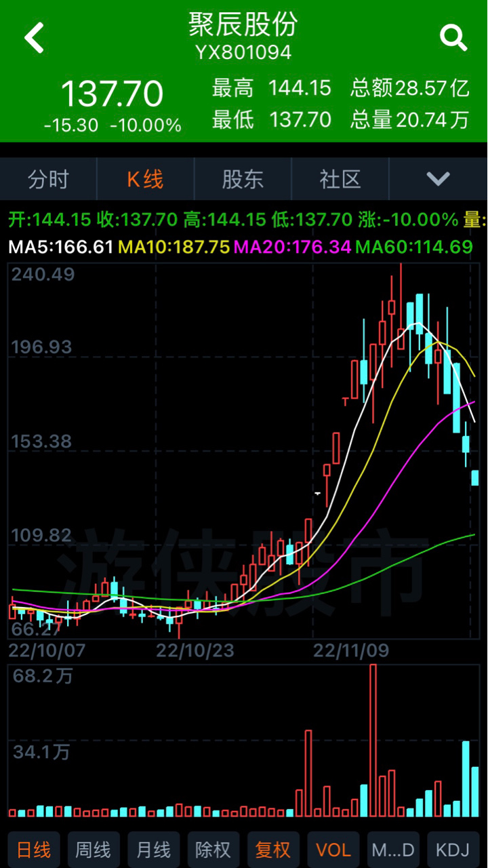Tap the 109.82 price axis label
Viewport: 488px width, 868px height.
(41, 536)
